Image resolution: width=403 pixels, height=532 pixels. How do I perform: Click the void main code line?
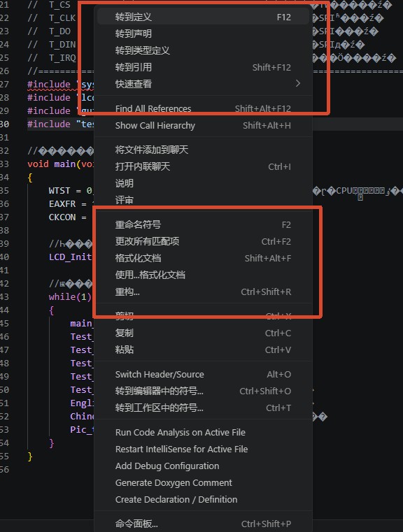coord(60,164)
